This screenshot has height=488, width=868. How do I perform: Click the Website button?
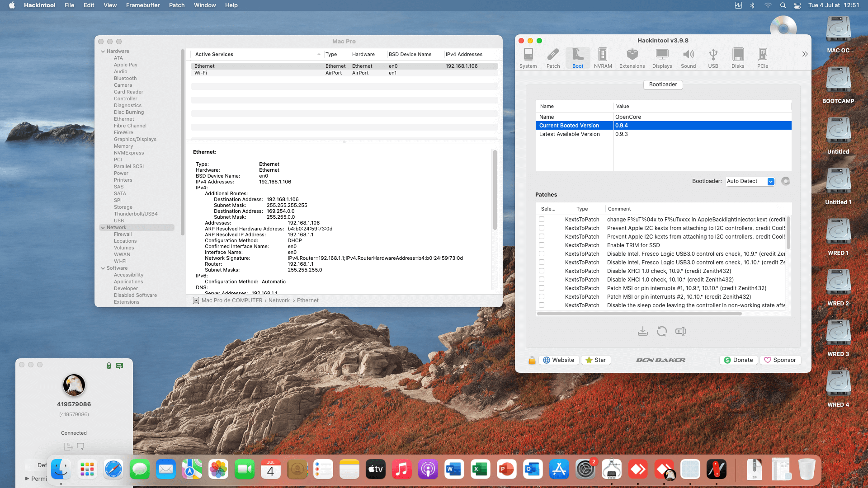[x=559, y=360]
